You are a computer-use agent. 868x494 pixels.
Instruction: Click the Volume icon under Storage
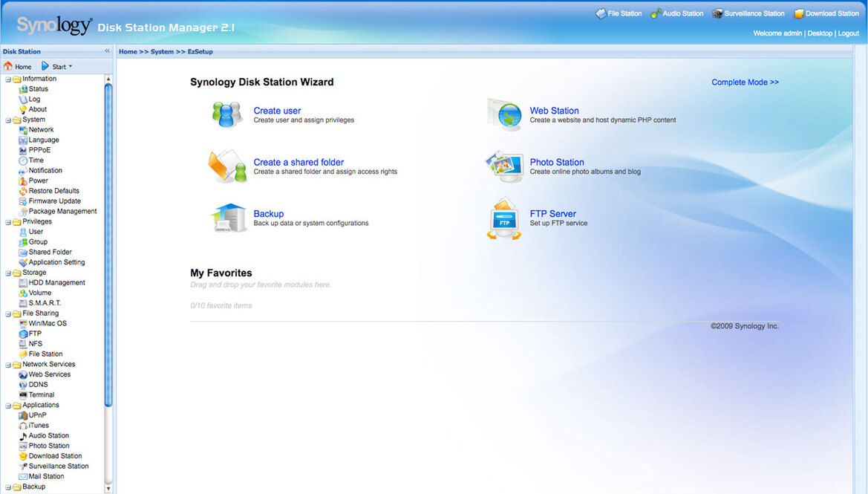click(x=23, y=293)
